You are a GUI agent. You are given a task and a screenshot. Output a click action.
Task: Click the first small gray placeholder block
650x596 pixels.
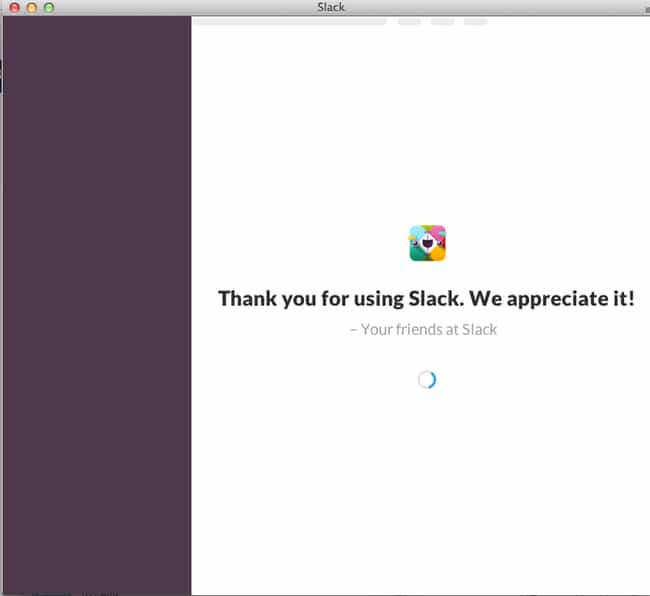tap(410, 22)
